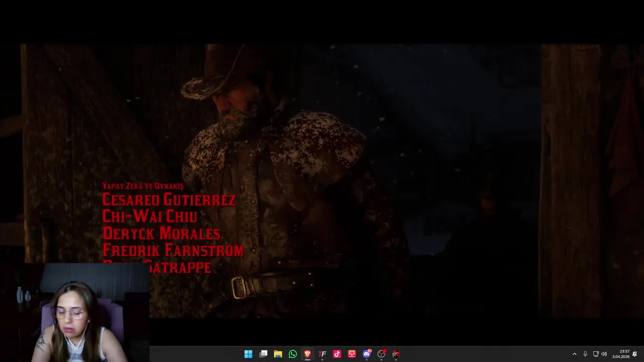Click credit name Chi-Wai Chiu

pos(149,216)
